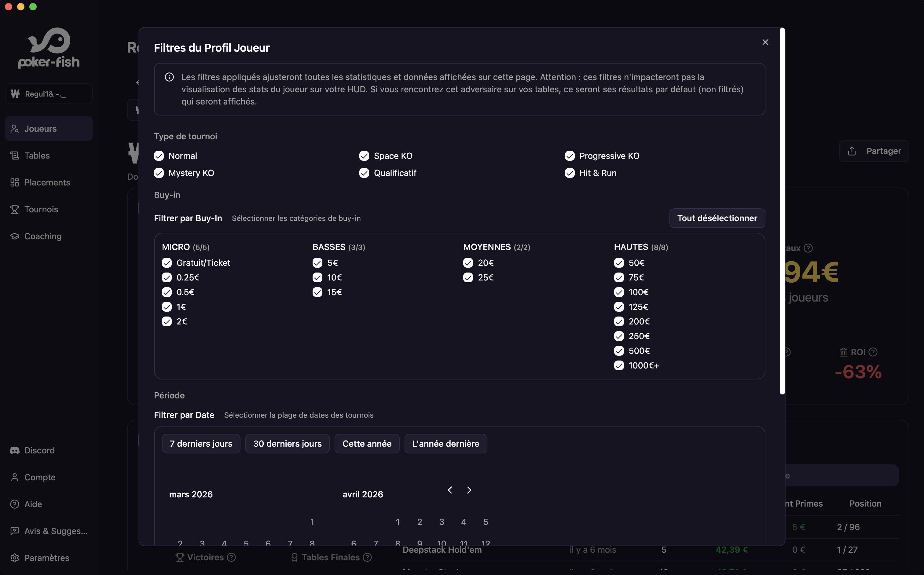Select the Cette année preset

coord(367,443)
